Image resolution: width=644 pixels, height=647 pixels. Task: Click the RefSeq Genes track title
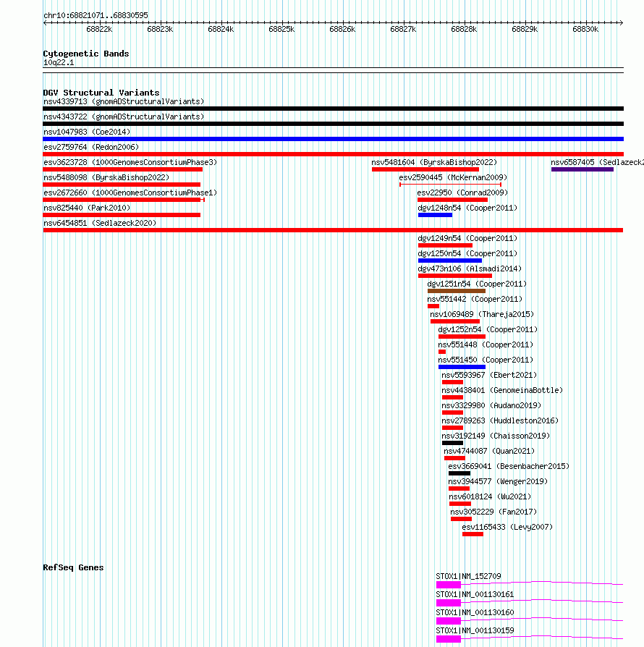[73, 568]
